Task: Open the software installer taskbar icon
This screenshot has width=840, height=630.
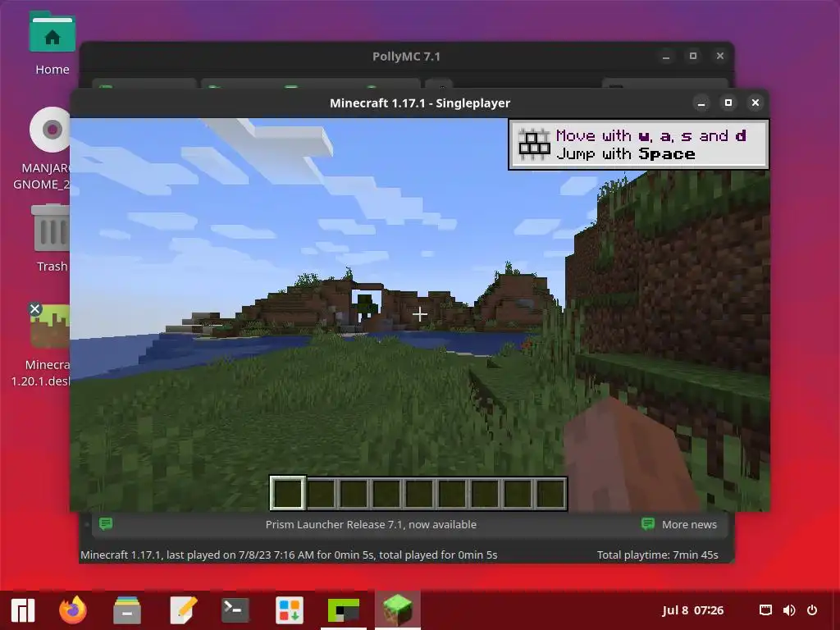Action: (x=290, y=610)
